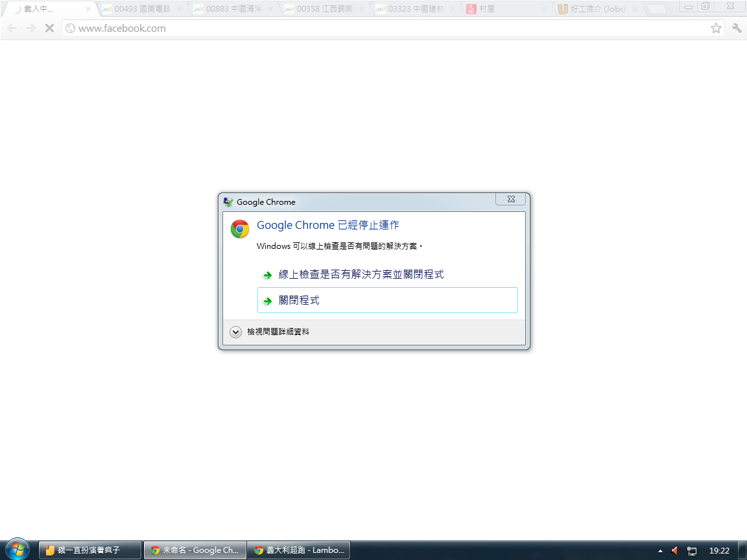Viewport: 747px width, 560px height.
Task: Open the wrench settings menu
Action: pyautogui.click(x=737, y=28)
